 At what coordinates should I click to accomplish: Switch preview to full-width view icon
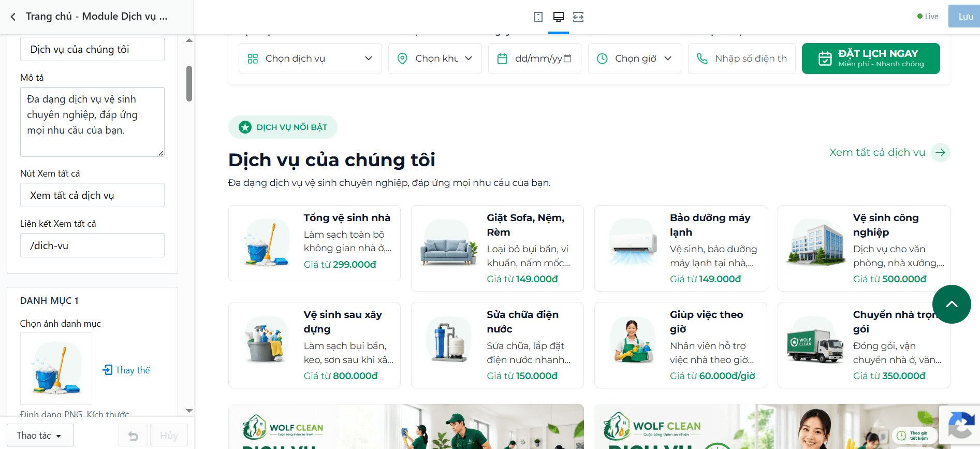(x=578, y=17)
